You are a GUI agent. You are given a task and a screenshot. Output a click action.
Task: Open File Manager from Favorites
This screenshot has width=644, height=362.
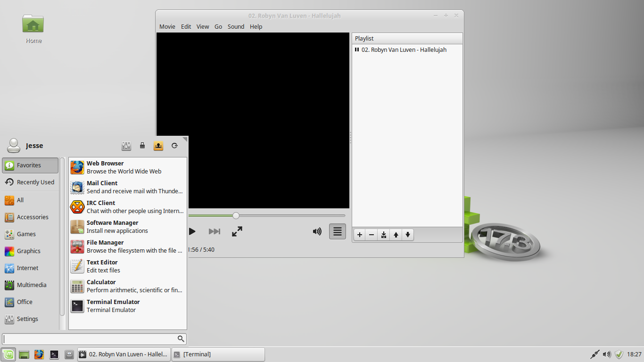coord(127,247)
